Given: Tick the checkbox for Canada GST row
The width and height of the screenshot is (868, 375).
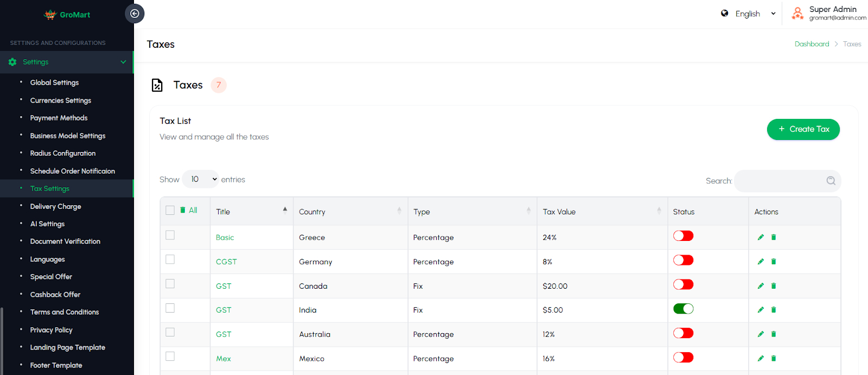Looking at the screenshot, I should click(x=170, y=284).
